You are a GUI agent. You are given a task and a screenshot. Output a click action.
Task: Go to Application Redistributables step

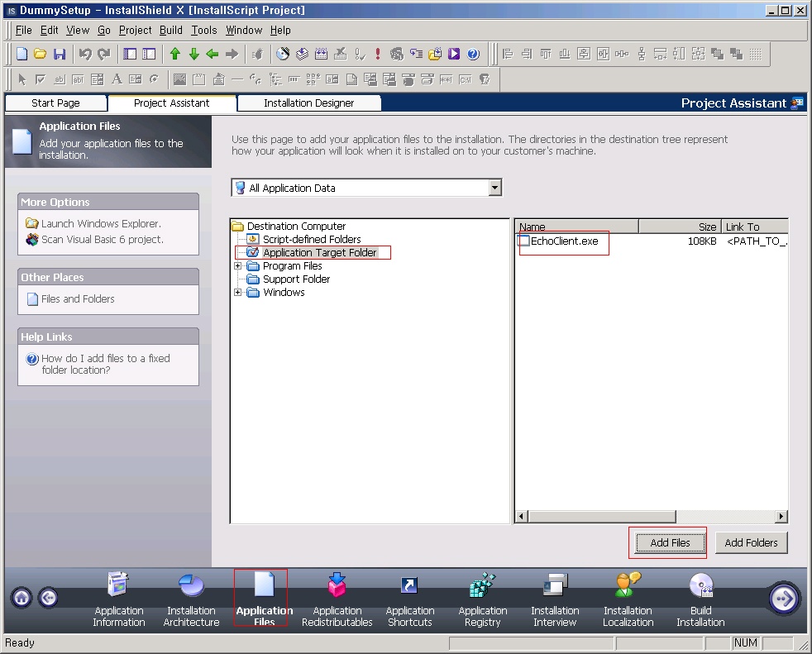point(337,599)
